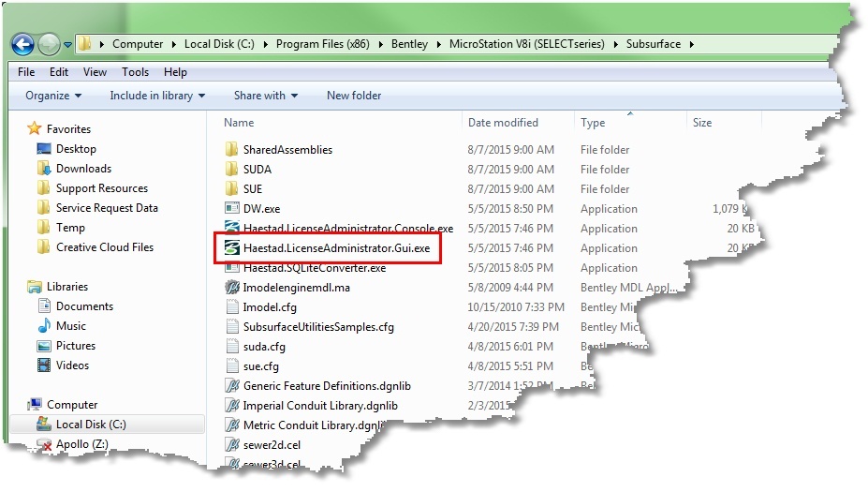The height and width of the screenshot is (492, 868).
Task: Expand the arrow after Bentley breadcrumb
Action: pos(438,44)
